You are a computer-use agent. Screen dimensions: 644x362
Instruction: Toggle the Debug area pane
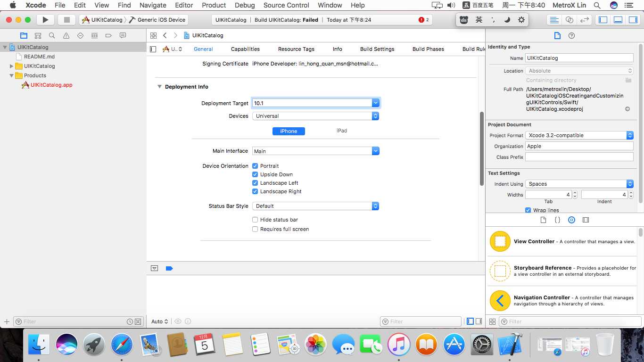(618, 20)
